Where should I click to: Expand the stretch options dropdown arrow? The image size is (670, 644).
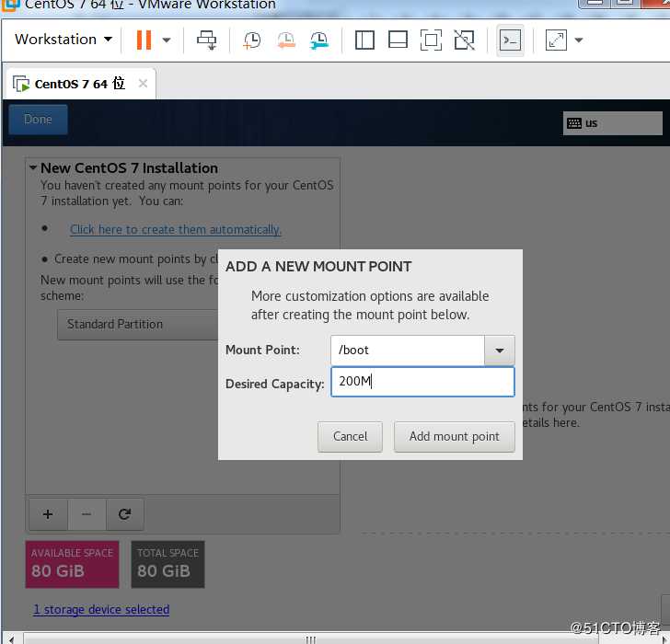click(x=579, y=40)
